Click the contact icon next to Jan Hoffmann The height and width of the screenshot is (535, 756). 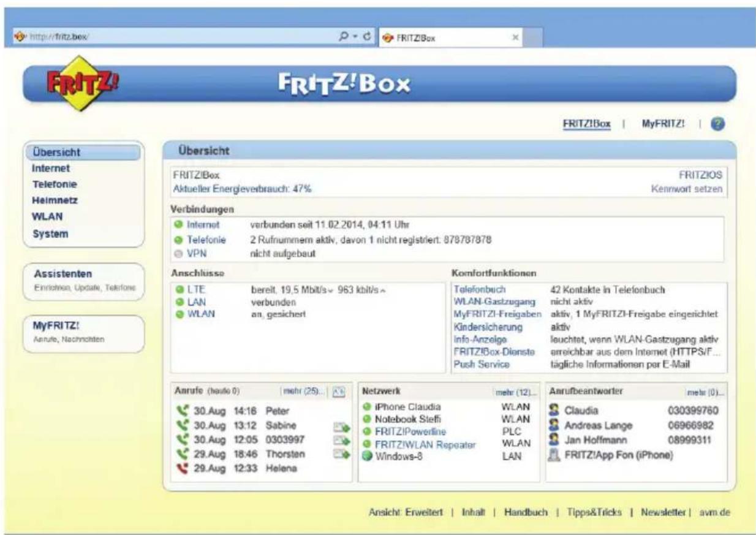click(554, 440)
